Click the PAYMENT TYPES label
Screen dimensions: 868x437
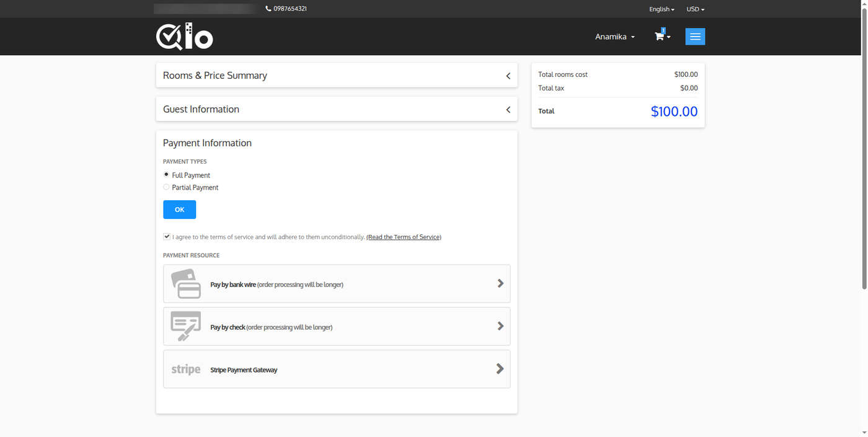185,162
